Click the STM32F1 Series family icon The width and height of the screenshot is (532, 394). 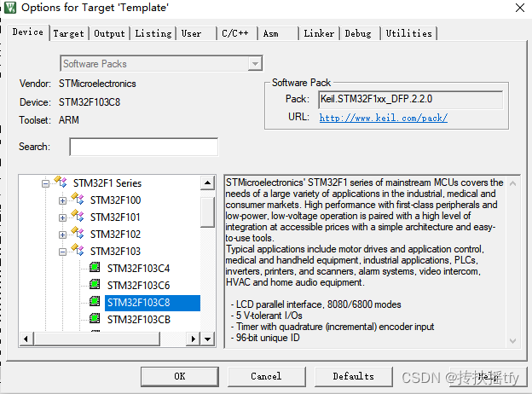click(x=61, y=182)
